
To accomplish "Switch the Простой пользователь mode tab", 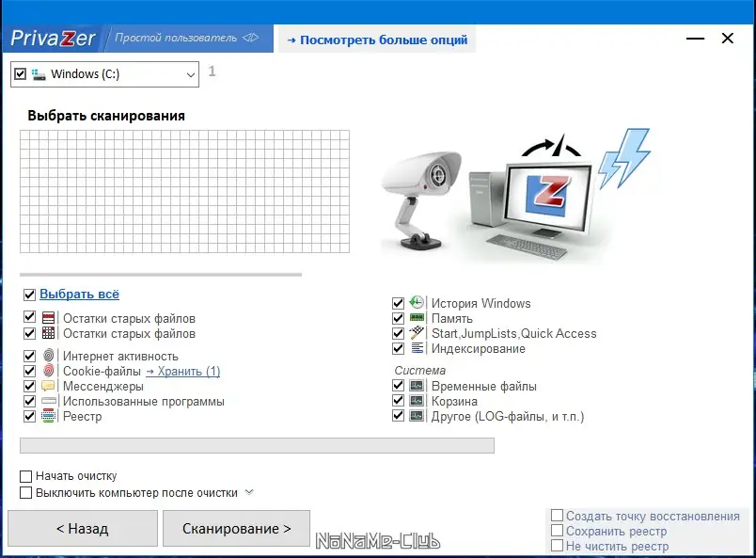I will (x=188, y=39).
